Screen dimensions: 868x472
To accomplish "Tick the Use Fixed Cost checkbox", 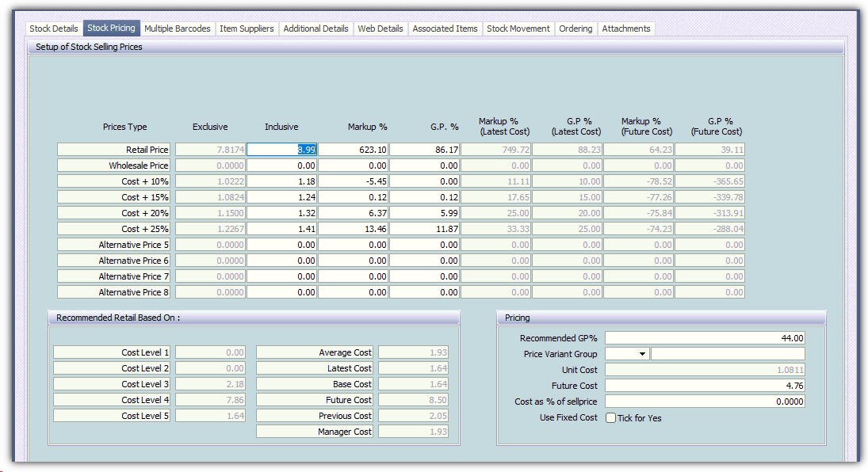I will click(x=611, y=418).
